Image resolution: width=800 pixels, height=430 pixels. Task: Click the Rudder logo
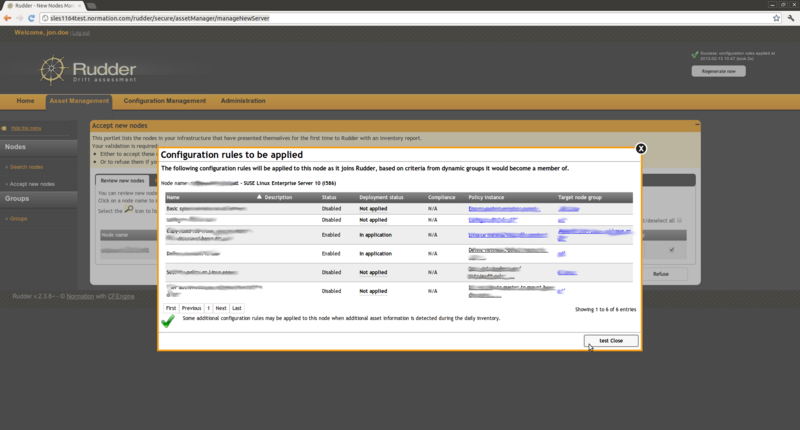tap(88, 70)
